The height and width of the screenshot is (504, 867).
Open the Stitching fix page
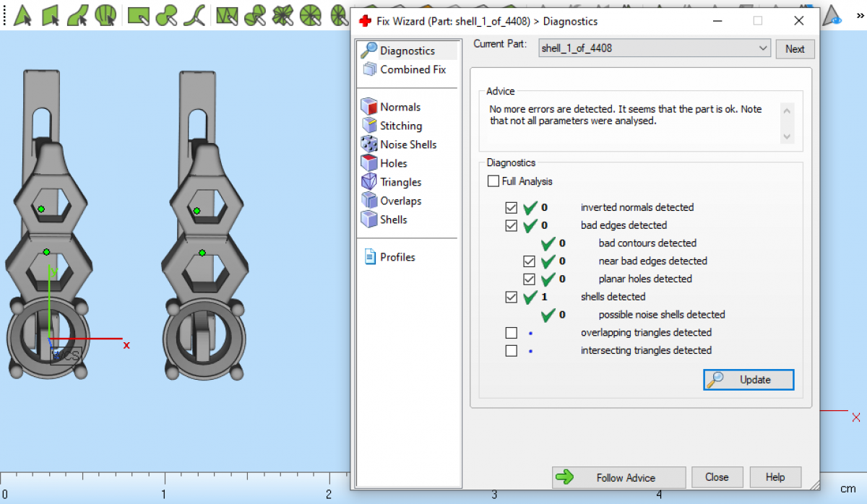click(x=400, y=126)
